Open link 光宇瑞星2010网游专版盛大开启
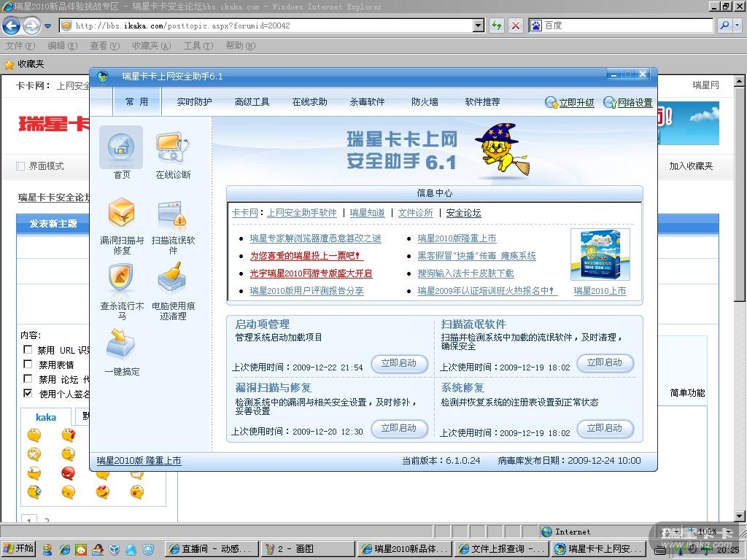 pos(311,273)
